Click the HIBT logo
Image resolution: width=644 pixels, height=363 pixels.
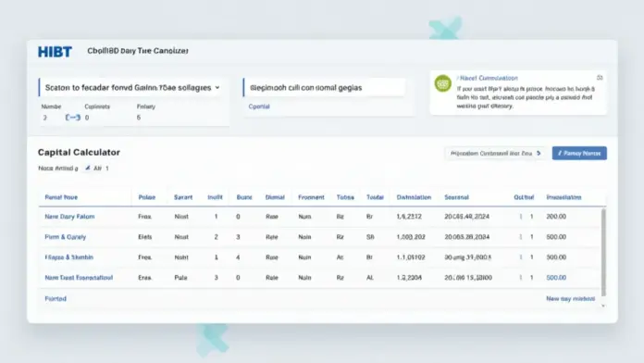tap(55, 51)
